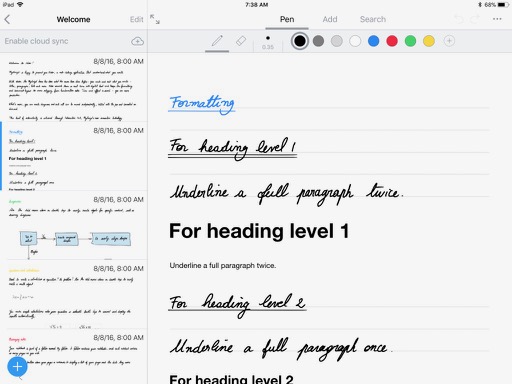
Task: Undo the last stroke
Action: pyautogui.click(x=459, y=19)
